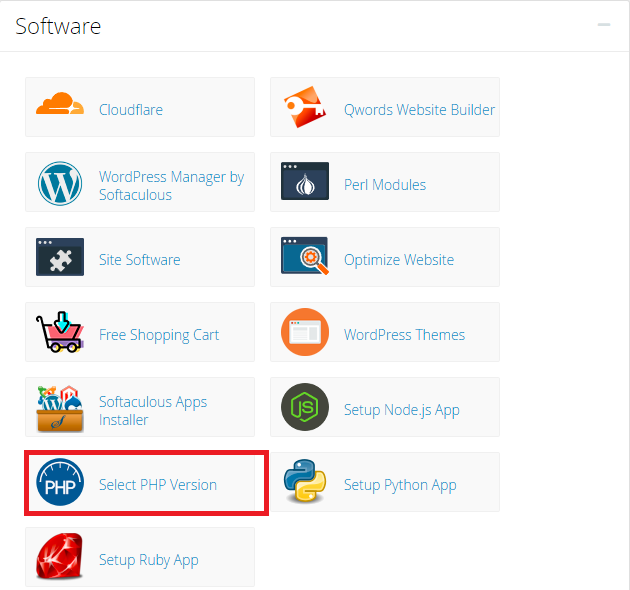Collapse the Software section with minus button
630x590 pixels.
[604, 24]
